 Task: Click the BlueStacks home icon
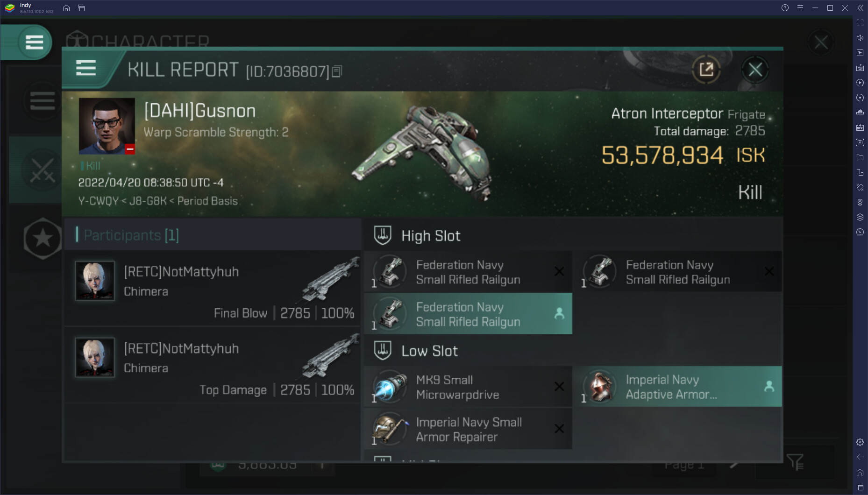[66, 8]
